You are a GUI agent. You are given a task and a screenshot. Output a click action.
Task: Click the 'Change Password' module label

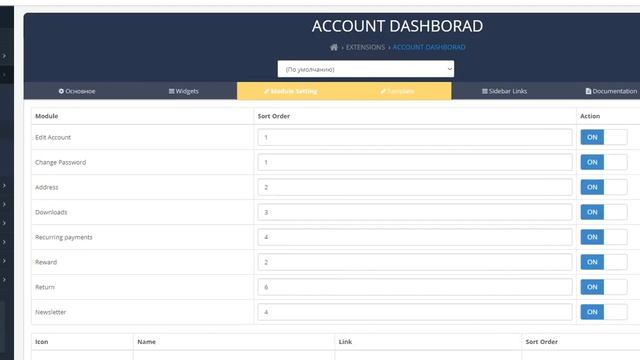pos(60,162)
